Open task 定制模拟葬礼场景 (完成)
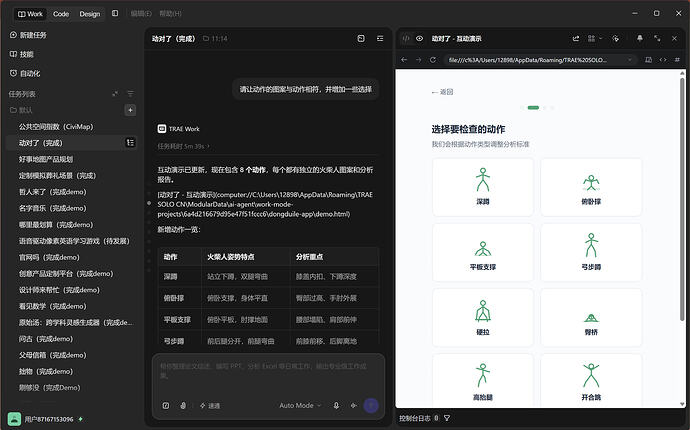 pos(57,176)
